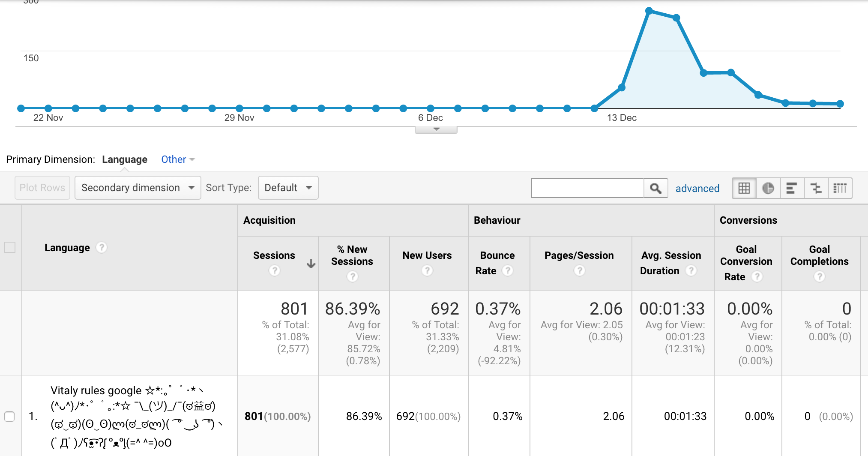
Task: Open help icon beside Bounce Rate
Action: coord(508,270)
